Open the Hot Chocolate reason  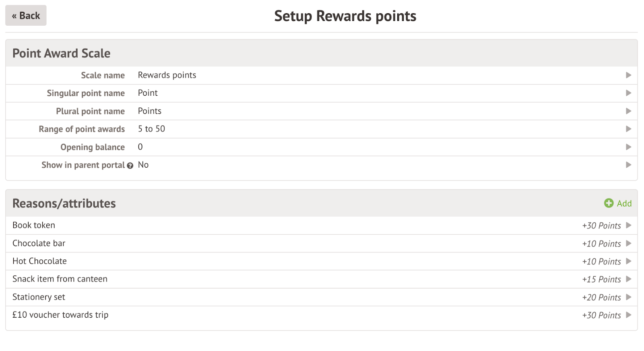coord(39,261)
